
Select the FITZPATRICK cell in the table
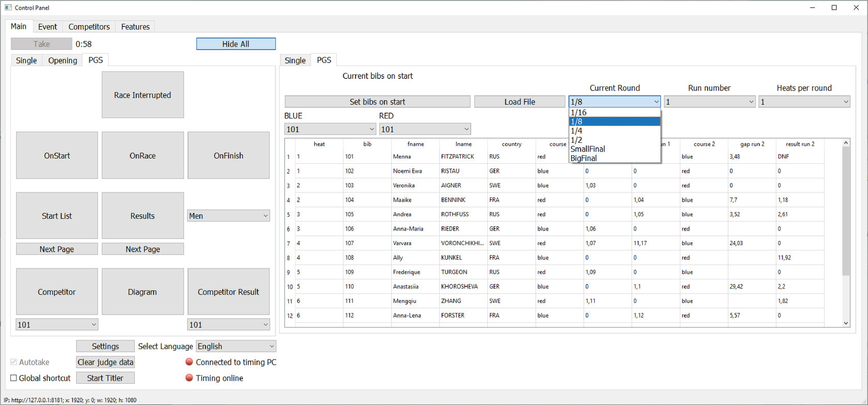[463, 157]
